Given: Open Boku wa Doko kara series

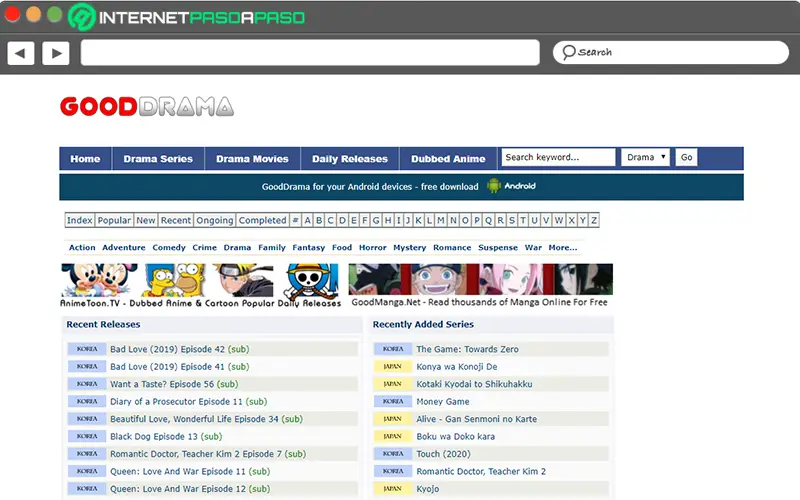Looking at the screenshot, I should pyautogui.click(x=456, y=437).
